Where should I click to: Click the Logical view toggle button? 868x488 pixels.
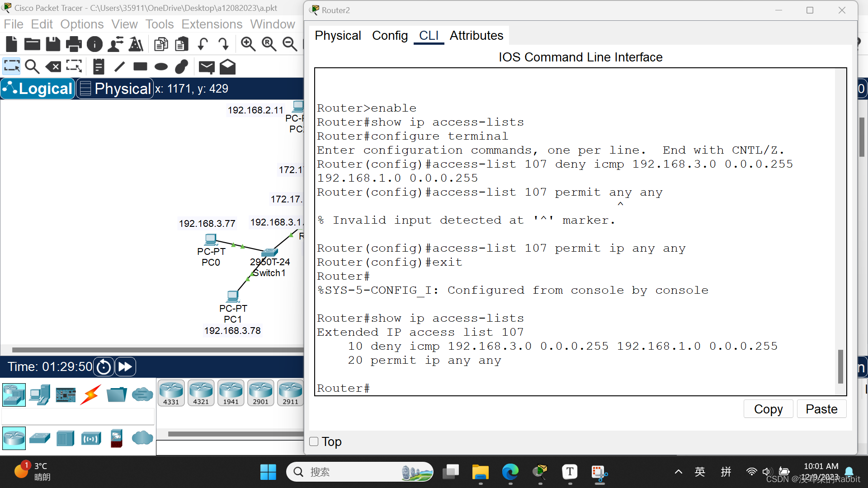click(38, 89)
